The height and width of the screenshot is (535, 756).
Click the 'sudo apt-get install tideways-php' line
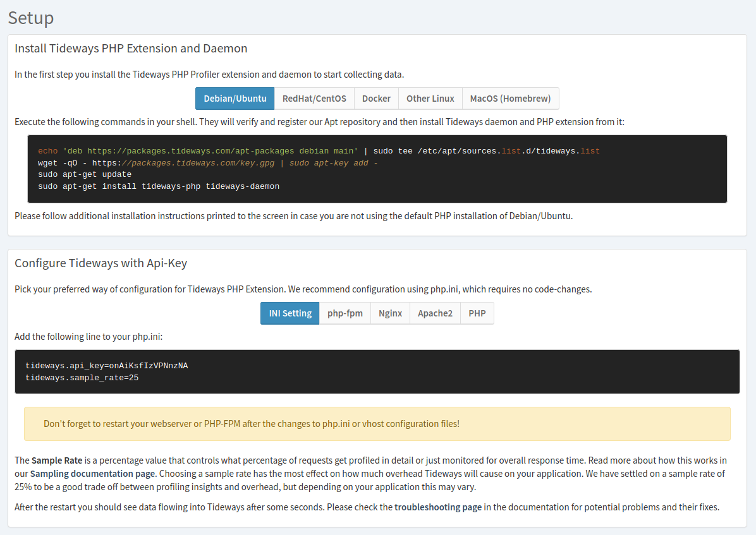click(159, 186)
